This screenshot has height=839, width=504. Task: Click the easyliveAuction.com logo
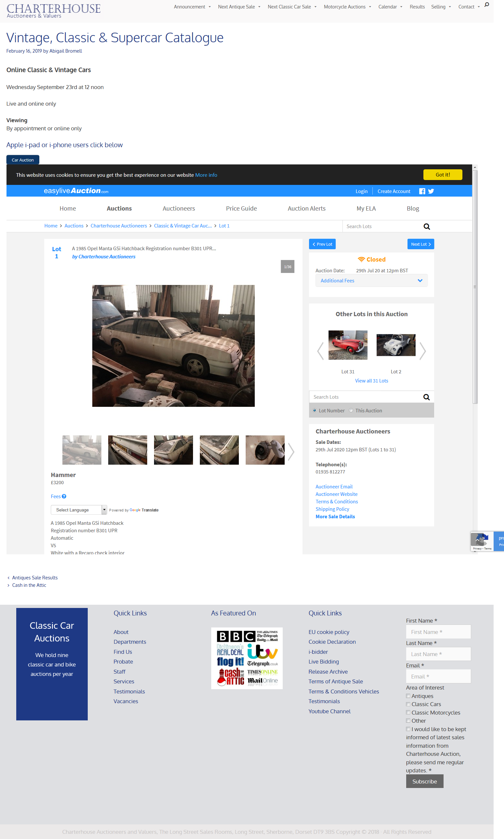pyautogui.click(x=76, y=191)
